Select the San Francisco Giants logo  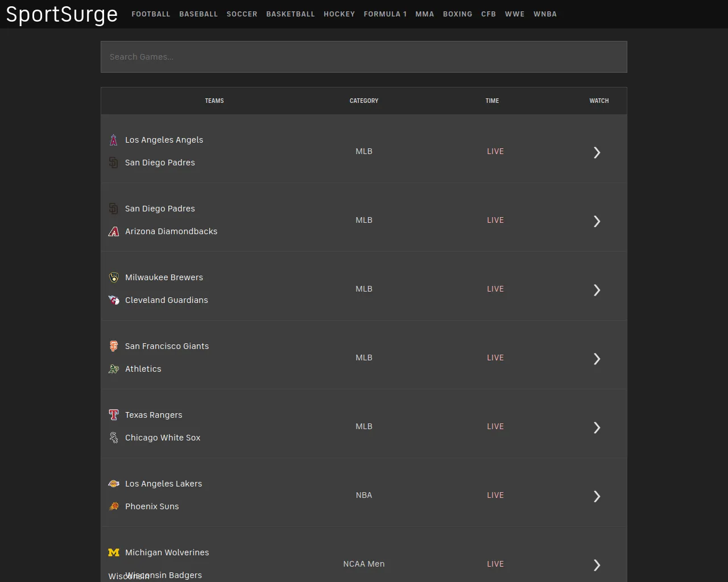[x=113, y=346]
